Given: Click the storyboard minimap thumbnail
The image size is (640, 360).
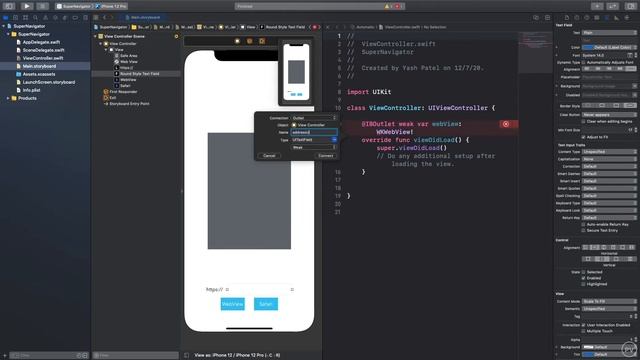Looking at the screenshot, I should (296, 72).
